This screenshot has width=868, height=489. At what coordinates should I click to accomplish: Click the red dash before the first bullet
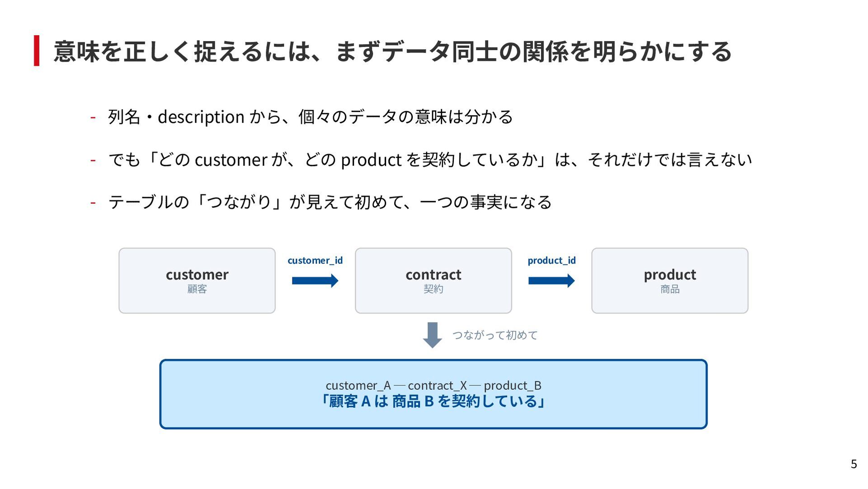click(93, 118)
